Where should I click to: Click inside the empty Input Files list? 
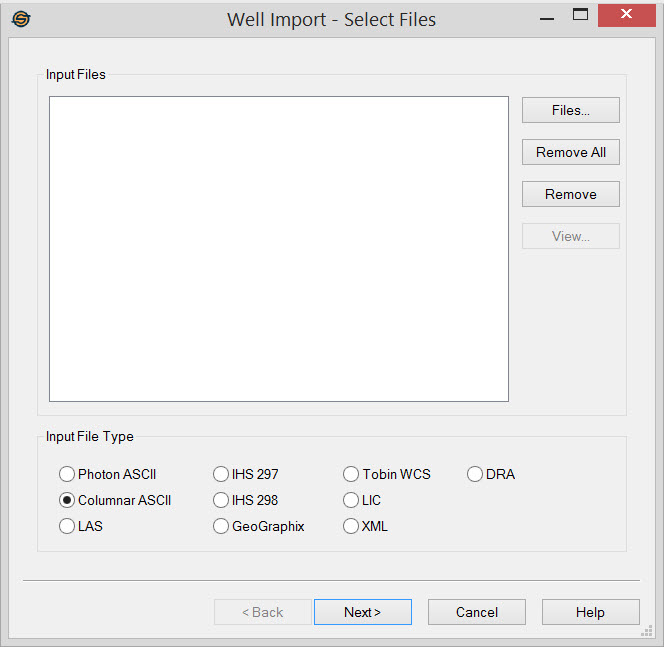click(x=278, y=248)
